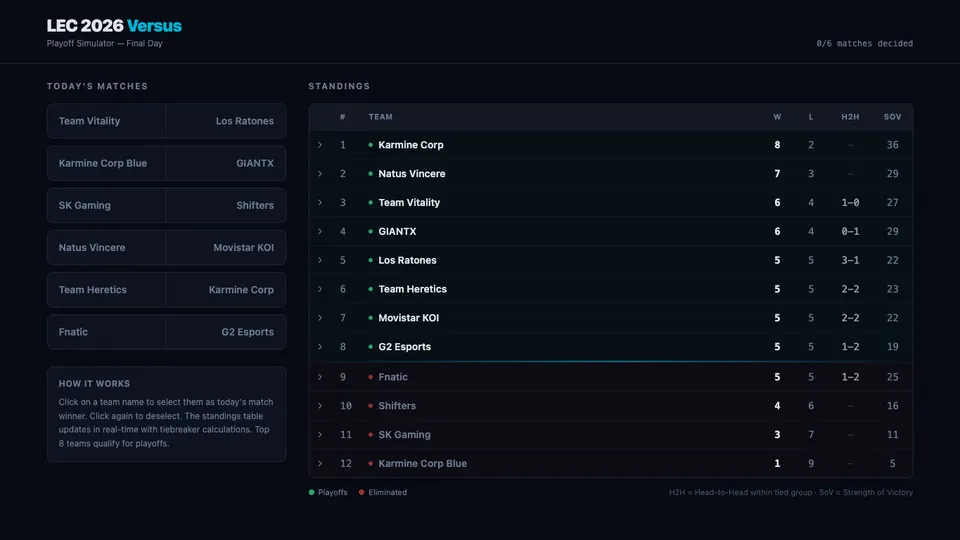Expand the Fnatic standings row chevron
This screenshot has width=960, height=540.
coord(320,377)
